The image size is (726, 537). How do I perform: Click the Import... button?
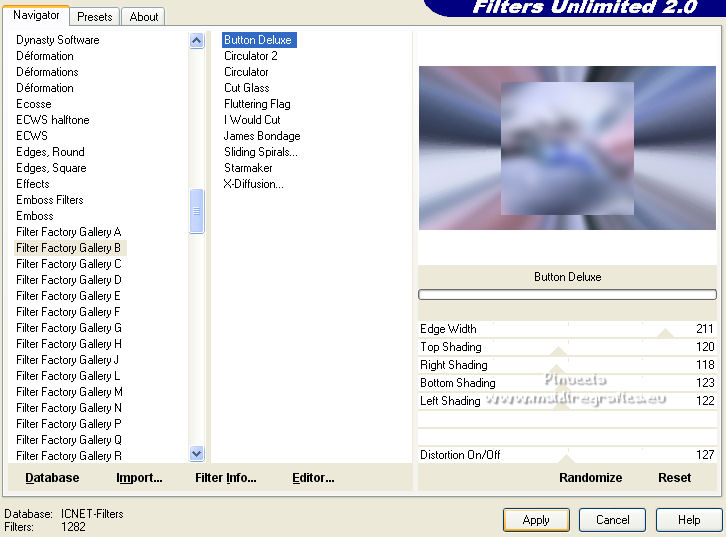point(139,478)
